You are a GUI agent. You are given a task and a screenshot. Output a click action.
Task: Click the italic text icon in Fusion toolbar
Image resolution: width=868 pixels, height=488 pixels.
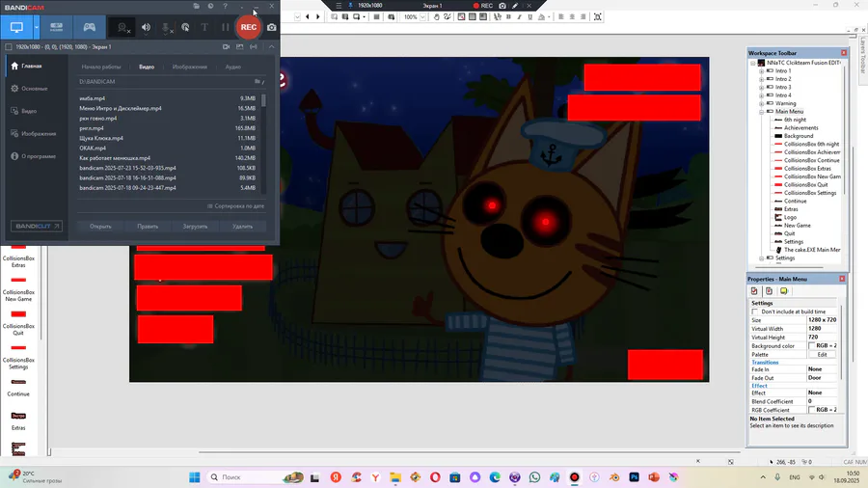(x=519, y=17)
